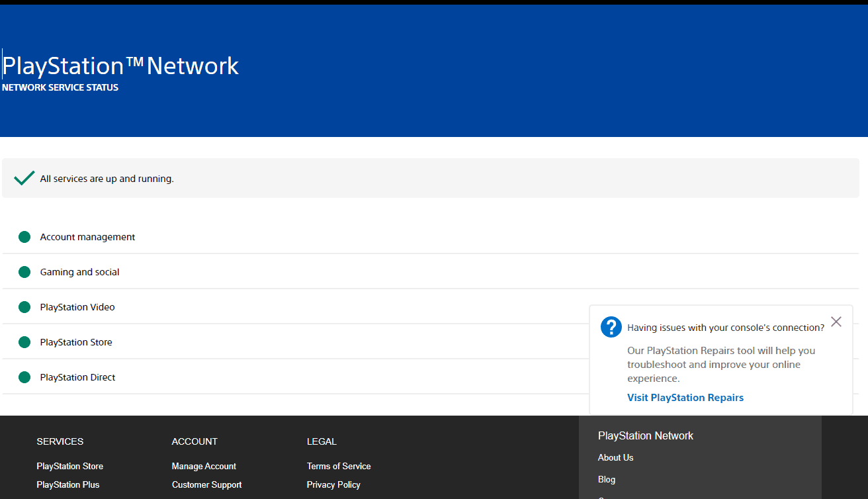The image size is (868, 499).
Task: View the Terms of Service page
Action: pos(339,466)
